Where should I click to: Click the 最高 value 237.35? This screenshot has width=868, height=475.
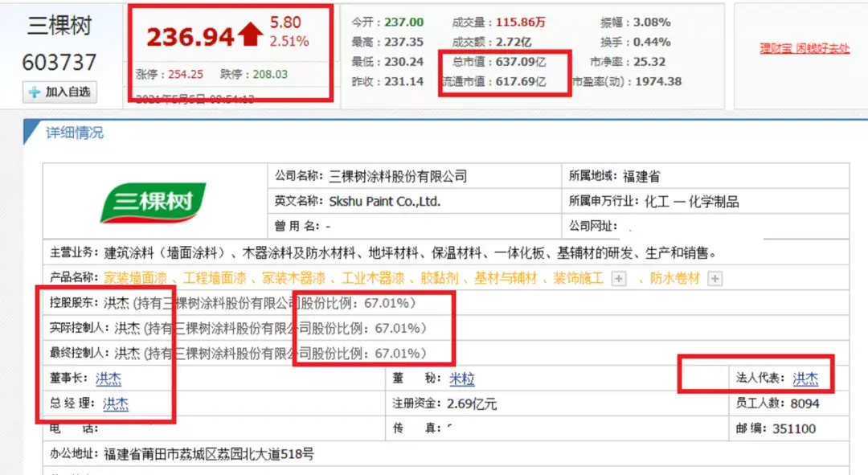pos(404,42)
